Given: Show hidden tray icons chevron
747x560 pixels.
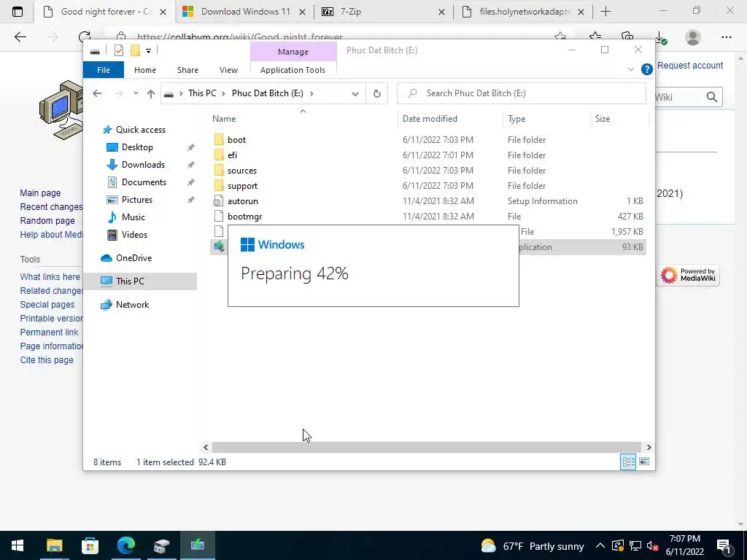Looking at the screenshot, I should 600,546.
